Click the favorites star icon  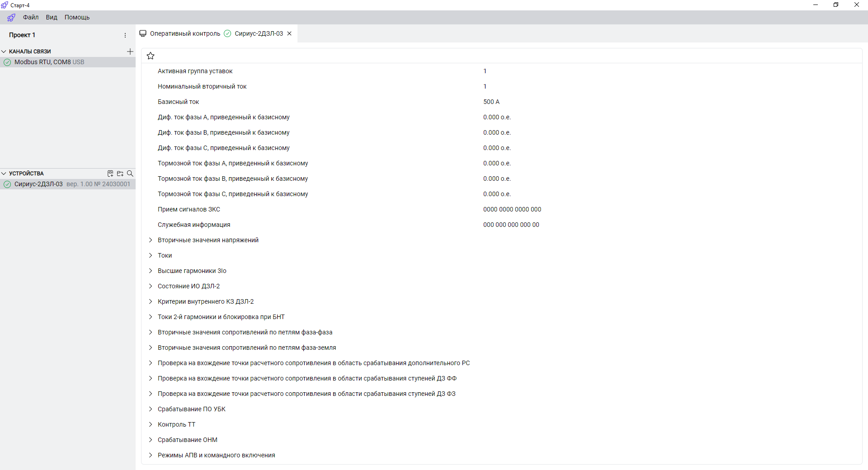click(x=151, y=56)
